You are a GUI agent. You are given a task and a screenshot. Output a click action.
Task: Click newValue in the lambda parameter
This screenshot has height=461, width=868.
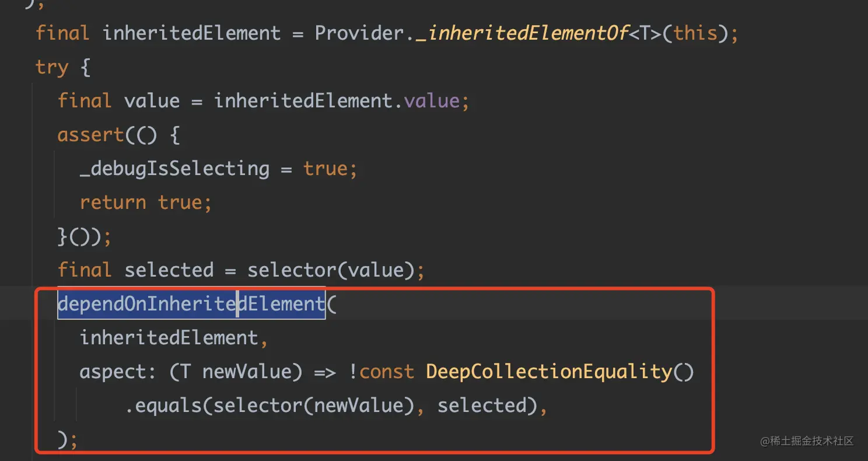[247, 372]
